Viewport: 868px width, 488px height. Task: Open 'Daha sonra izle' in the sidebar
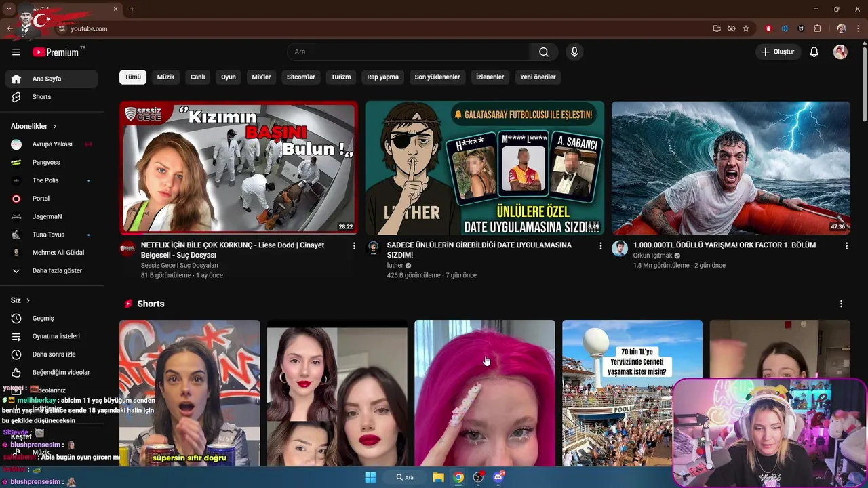point(52,354)
